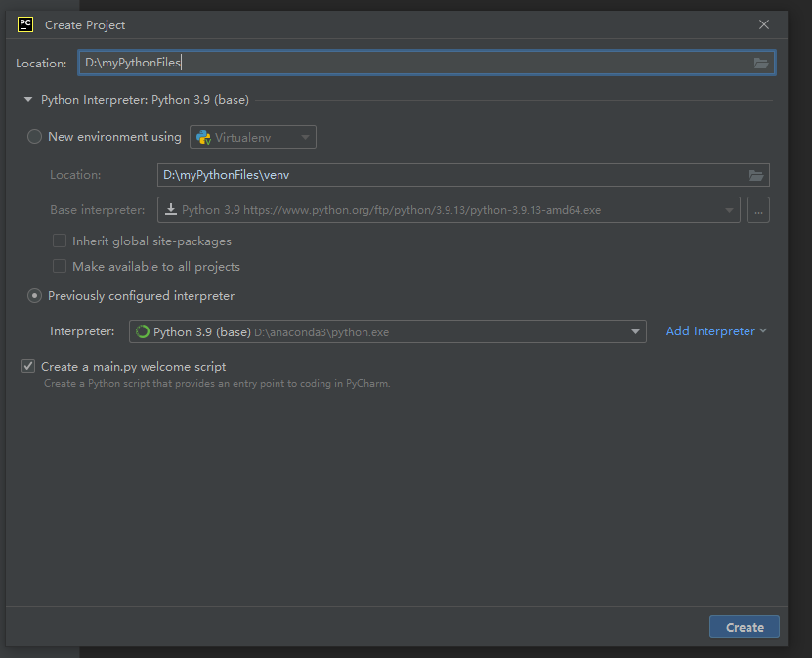Click 'Python Interpreter: Python 3.9 (base)' header text
The height and width of the screenshot is (658, 812).
[145, 100]
